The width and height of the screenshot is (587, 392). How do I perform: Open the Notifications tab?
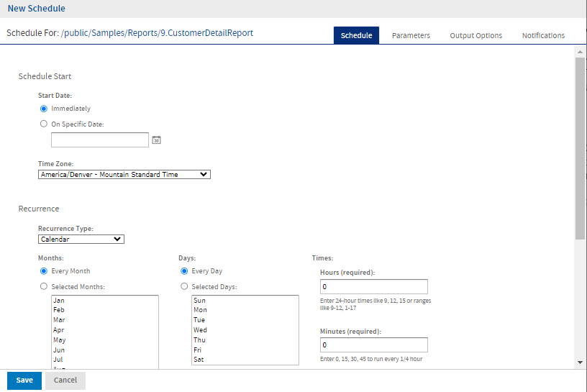[x=543, y=35]
